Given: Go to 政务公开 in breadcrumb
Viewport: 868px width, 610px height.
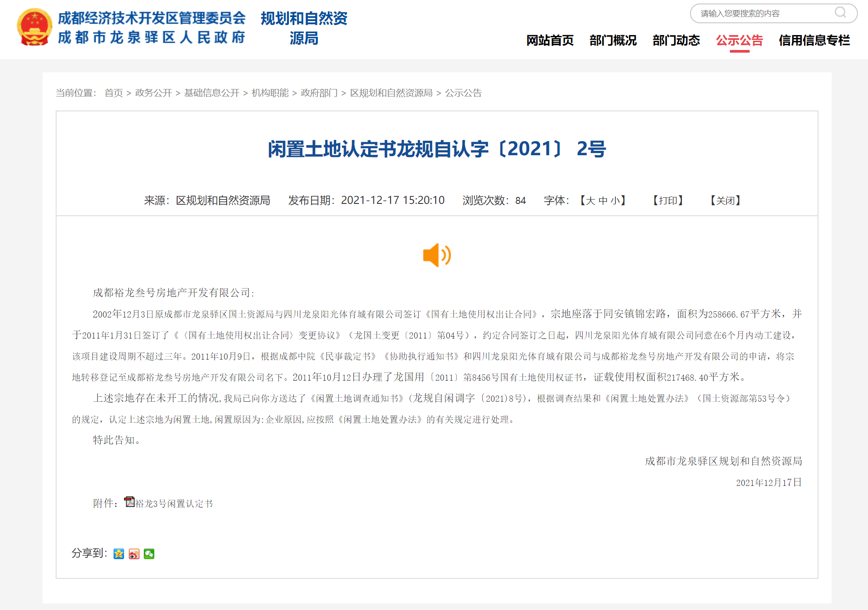Looking at the screenshot, I should coord(153,93).
